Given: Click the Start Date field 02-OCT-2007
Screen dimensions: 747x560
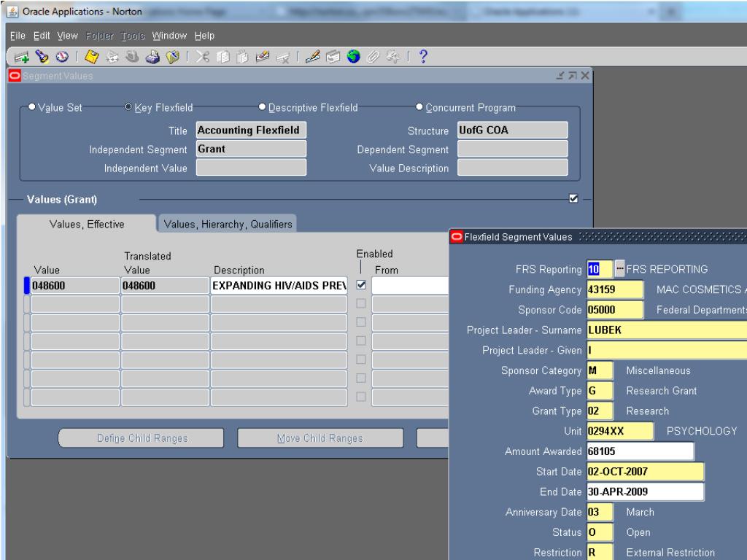Looking at the screenshot, I should [645, 472].
